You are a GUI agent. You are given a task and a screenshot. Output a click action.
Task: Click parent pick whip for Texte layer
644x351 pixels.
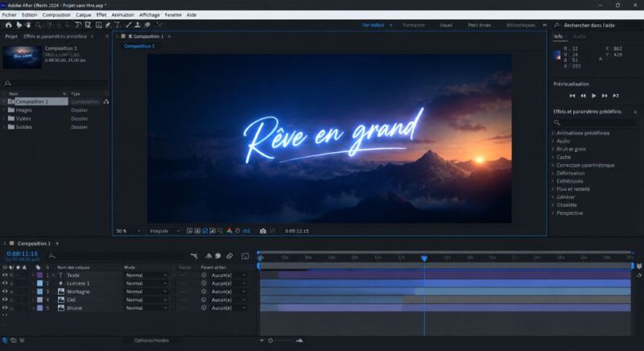(204, 275)
